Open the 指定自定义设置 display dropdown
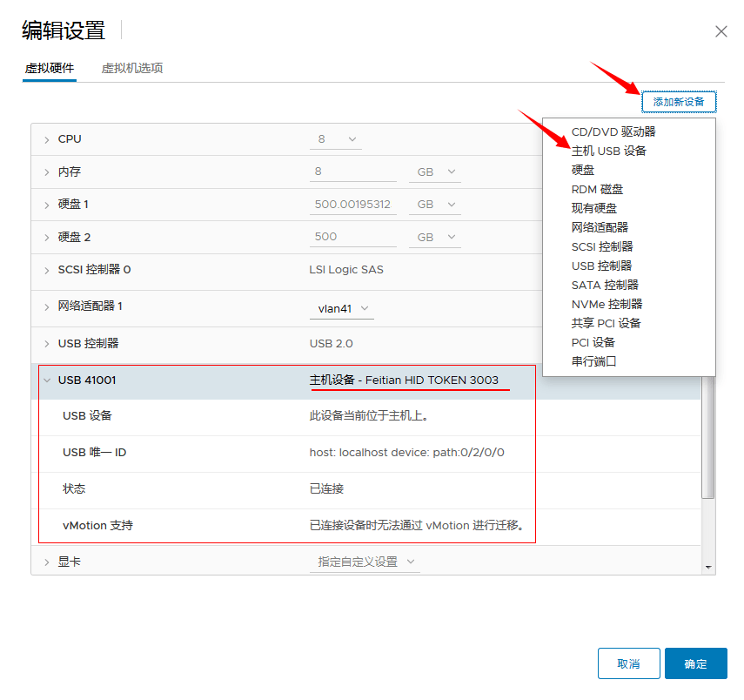This screenshot has width=744, height=700. coord(365,562)
